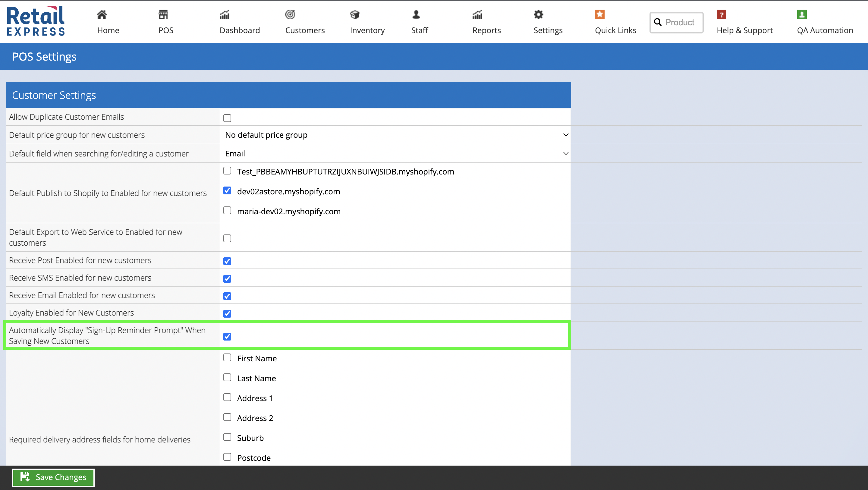Screen dimensions: 868x490
Task: Open the Staff menu label
Action: 420,30
